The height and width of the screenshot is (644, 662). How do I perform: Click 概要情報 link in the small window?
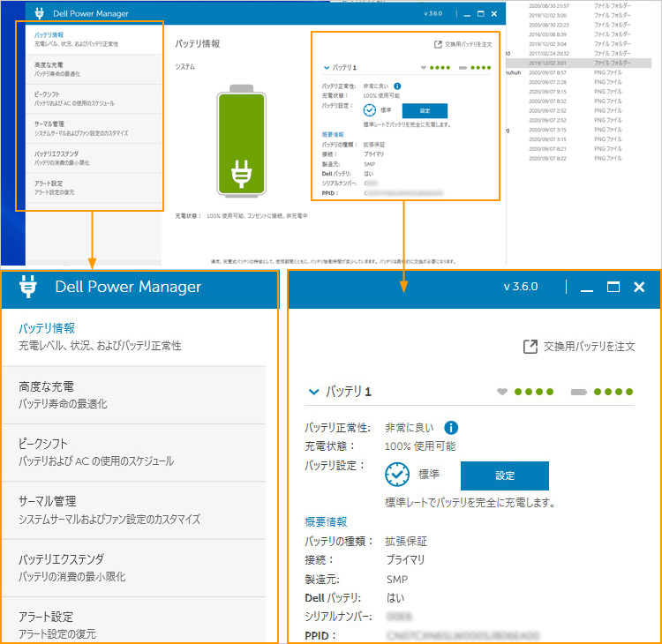pos(333,135)
